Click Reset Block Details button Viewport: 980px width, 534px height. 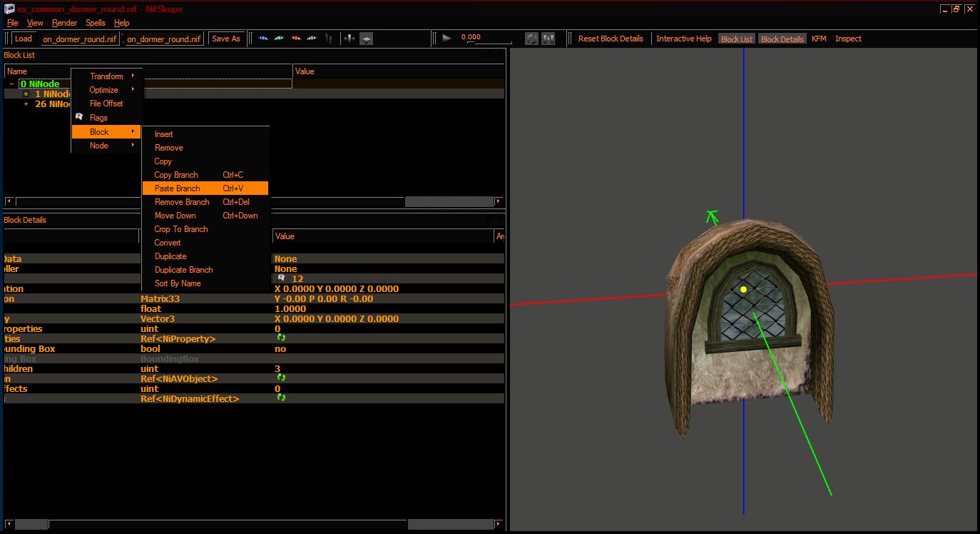point(611,39)
